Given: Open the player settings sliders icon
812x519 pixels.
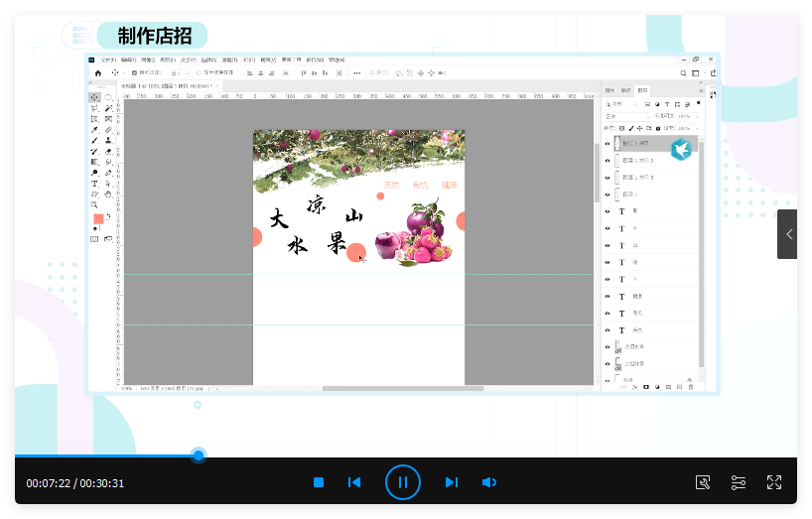Looking at the screenshot, I should tap(739, 482).
